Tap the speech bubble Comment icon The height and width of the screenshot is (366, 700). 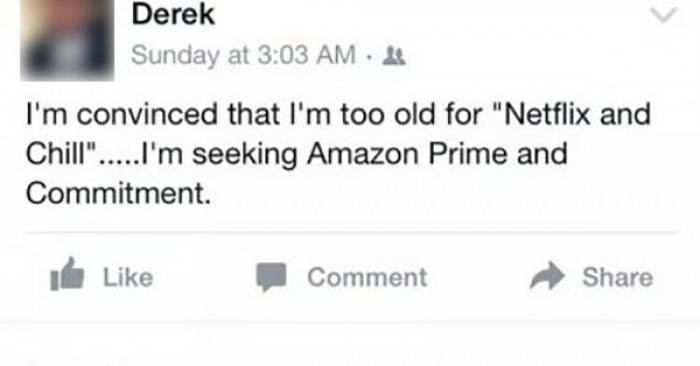tap(271, 277)
